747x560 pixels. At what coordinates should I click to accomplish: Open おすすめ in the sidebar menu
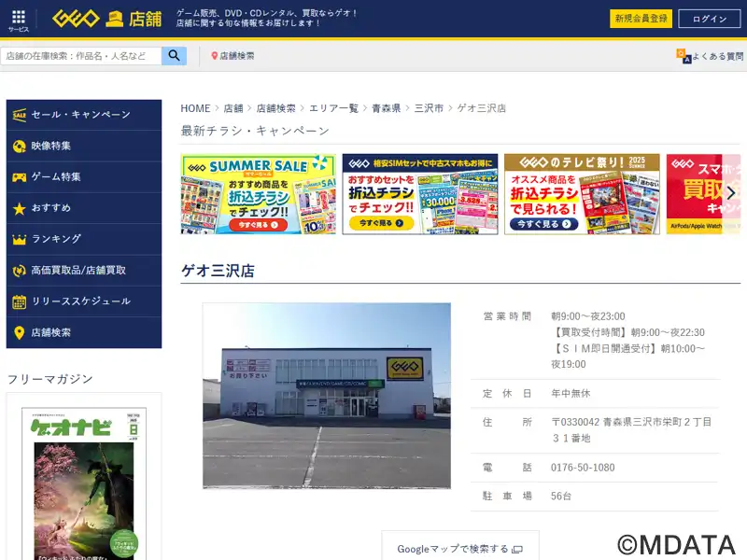[x=84, y=208]
